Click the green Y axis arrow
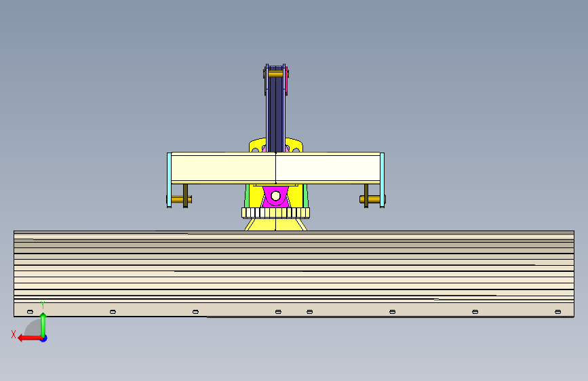 (x=43, y=324)
